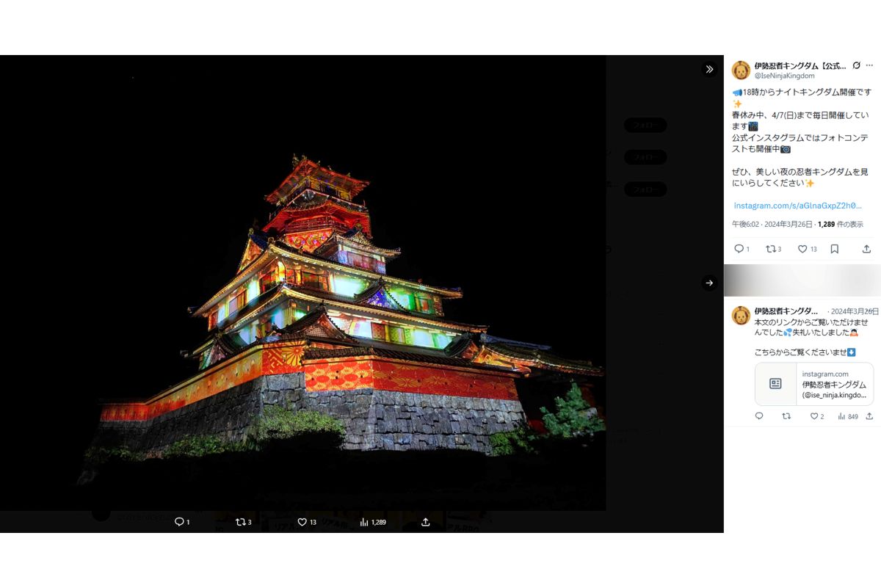Viewport: 881px width, 588px height.
Task: Open the reply composer for the main sidebar post
Action: [x=741, y=249]
